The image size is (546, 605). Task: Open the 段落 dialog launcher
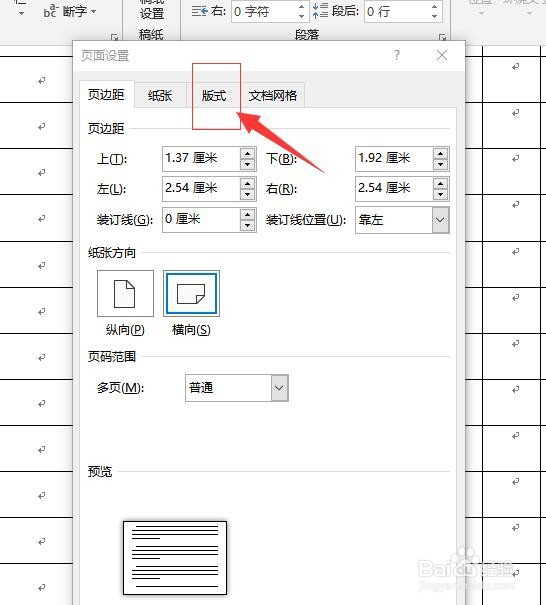coord(443,37)
